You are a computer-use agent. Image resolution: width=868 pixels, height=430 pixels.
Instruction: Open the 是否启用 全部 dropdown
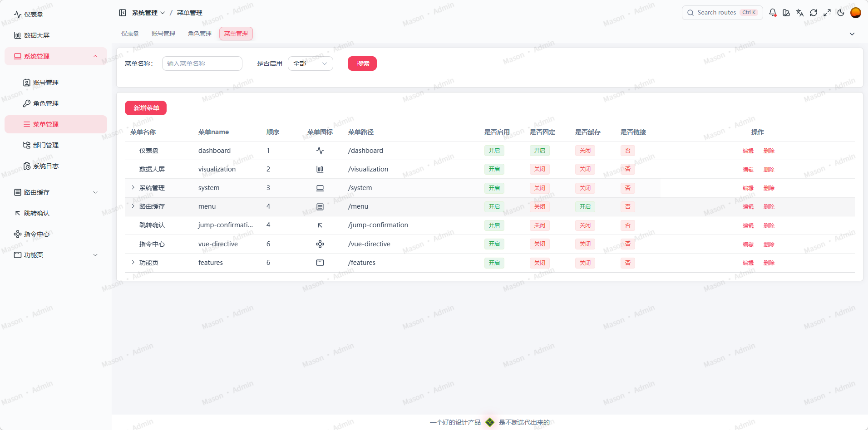click(x=311, y=64)
